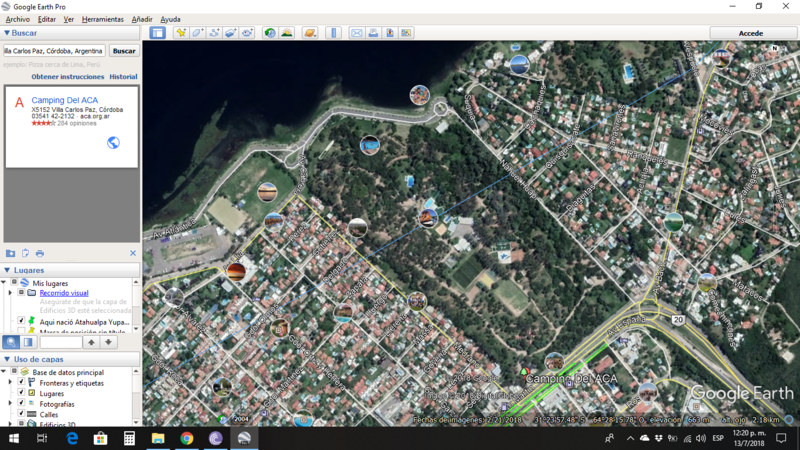Open the Añadir menu
This screenshot has height=450, width=800.
click(142, 19)
